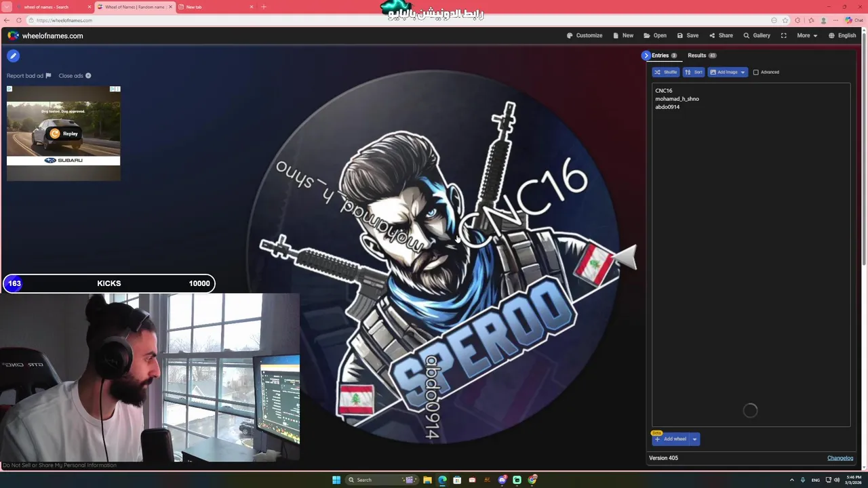The width and height of the screenshot is (868, 488).
Task: Open the clock and date panel
Action: [853, 480]
